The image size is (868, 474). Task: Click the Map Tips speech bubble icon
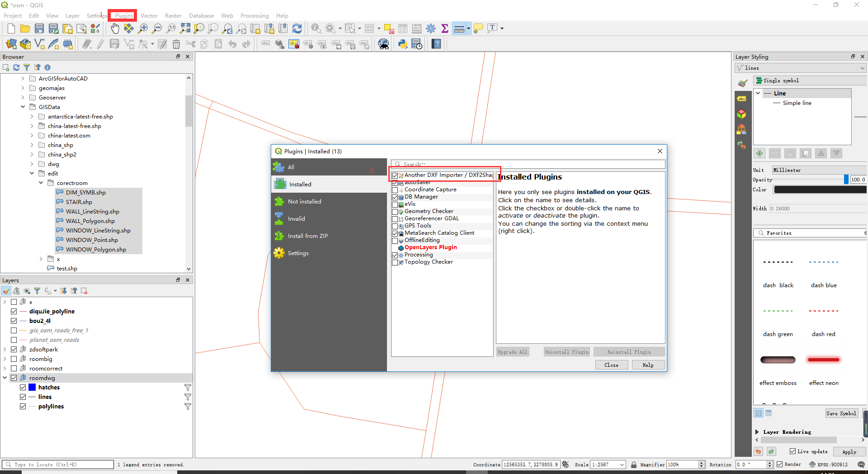click(x=478, y=29)
